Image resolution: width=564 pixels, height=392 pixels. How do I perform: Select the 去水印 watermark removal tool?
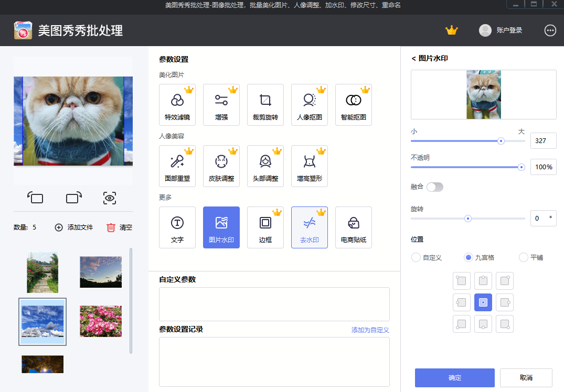pos(309,227)
